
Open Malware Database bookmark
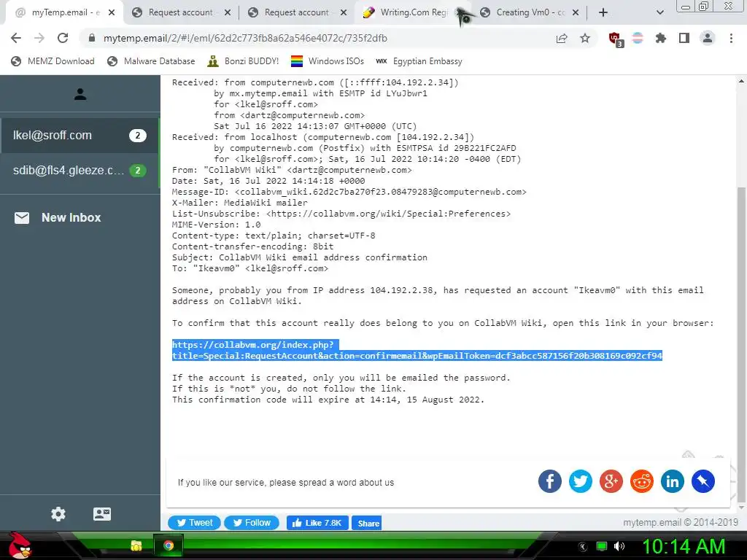click(x=151, y=61)
